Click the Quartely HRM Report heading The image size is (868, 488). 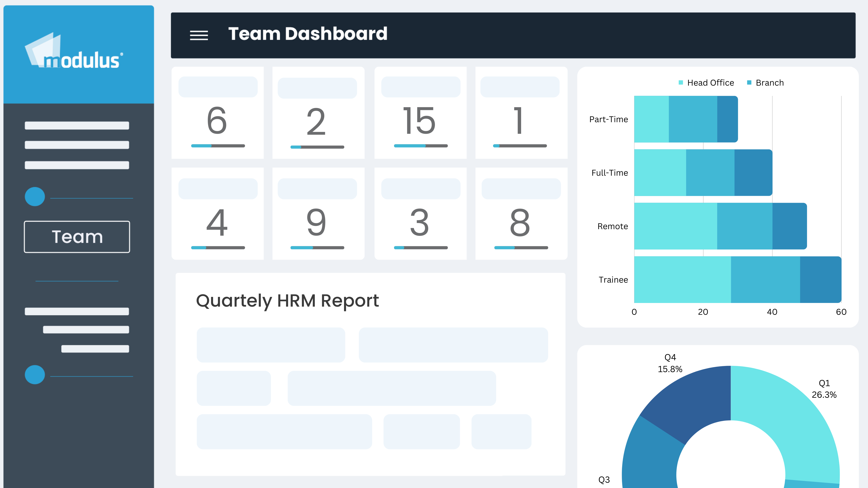[288, 301]
